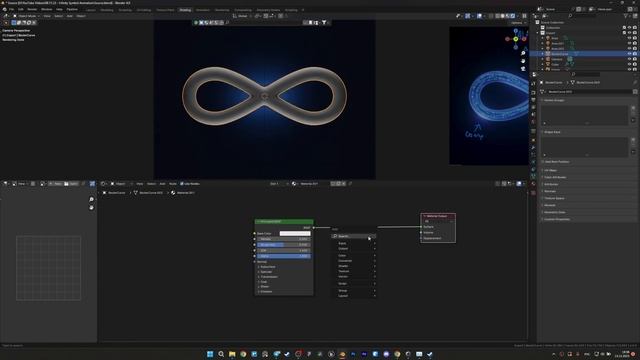Click the viewport zoom magnifier gizmo
The image size is (640, 360).
pyautogui.click(x=523, y=53)
